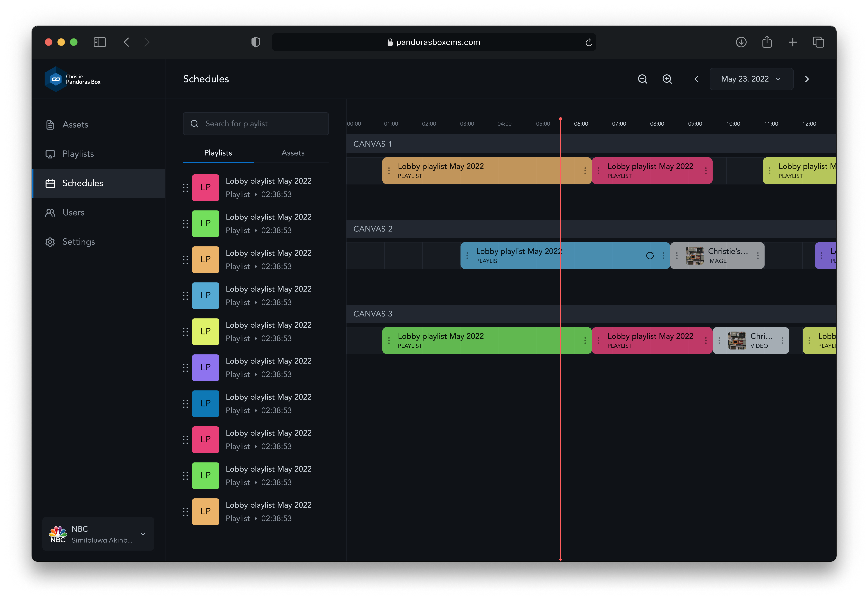
Task: Select the Playlists tab
Action: [218, 153]
